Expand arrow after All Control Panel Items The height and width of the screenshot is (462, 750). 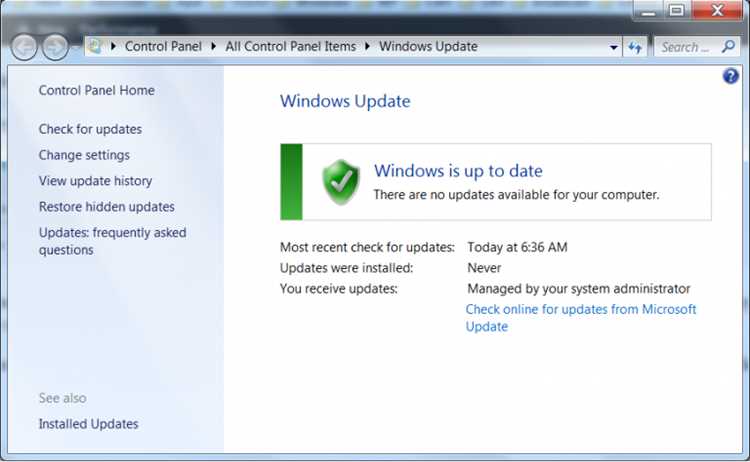click(x=367, y=46)
